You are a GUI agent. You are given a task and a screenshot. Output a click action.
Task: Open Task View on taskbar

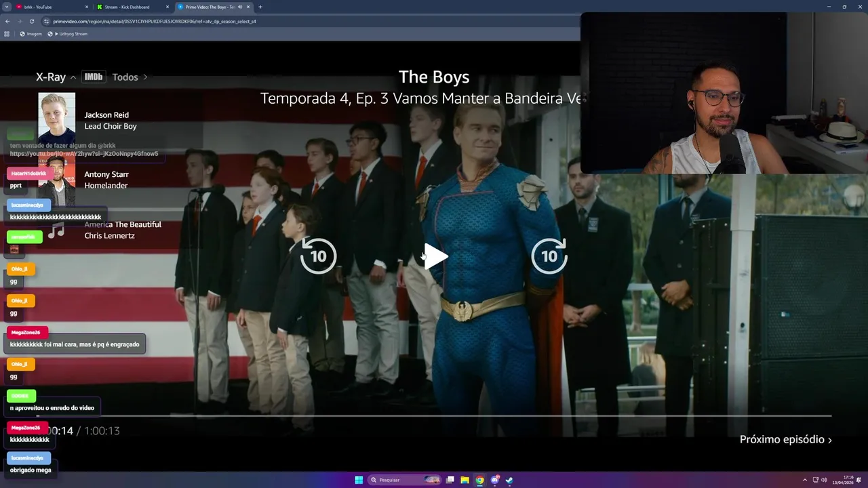(450, 480)
